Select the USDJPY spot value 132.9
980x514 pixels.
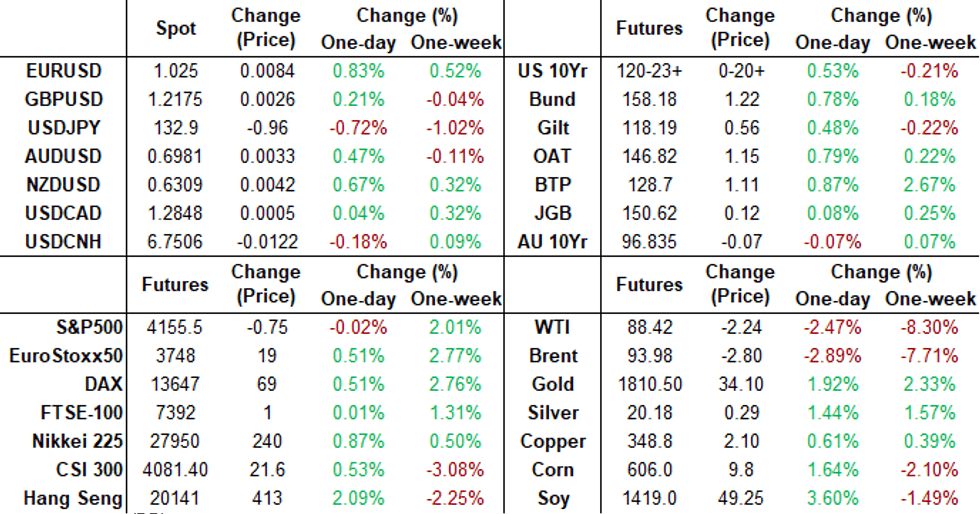[175, 128]
